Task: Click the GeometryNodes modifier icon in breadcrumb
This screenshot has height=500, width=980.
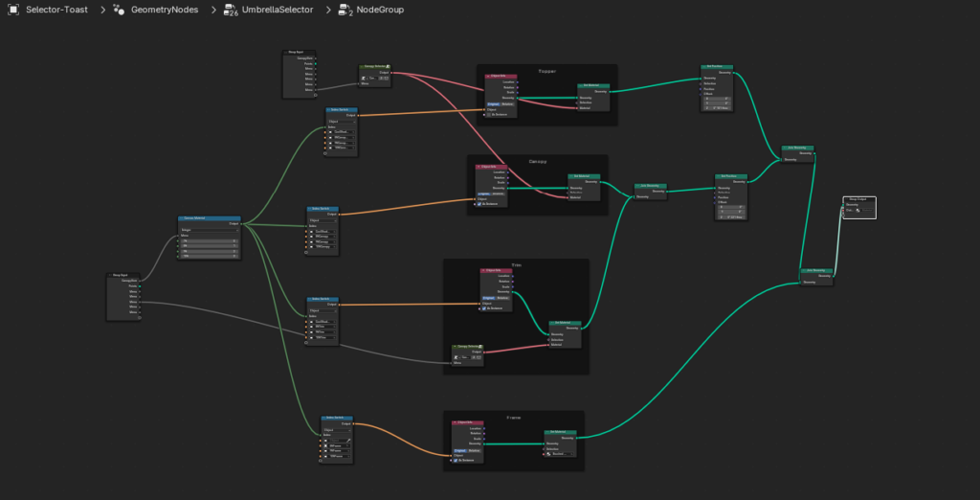Action: (119, 10)
